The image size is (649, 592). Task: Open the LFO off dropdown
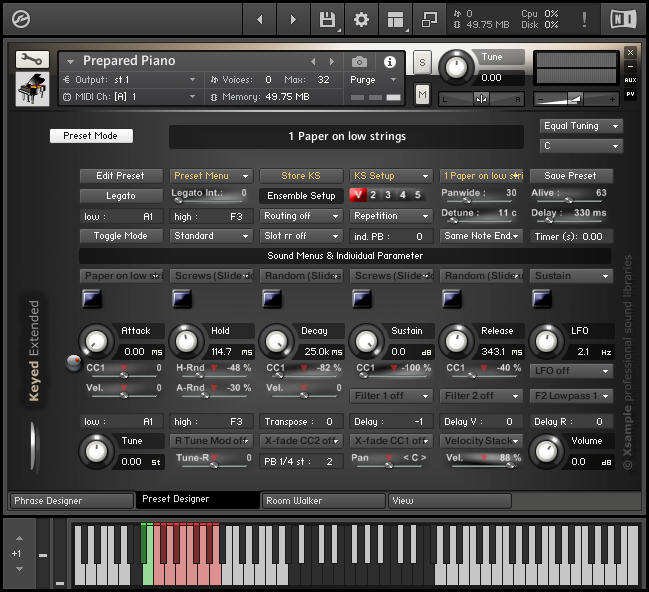pyautogui.click(x=571, y=371)
